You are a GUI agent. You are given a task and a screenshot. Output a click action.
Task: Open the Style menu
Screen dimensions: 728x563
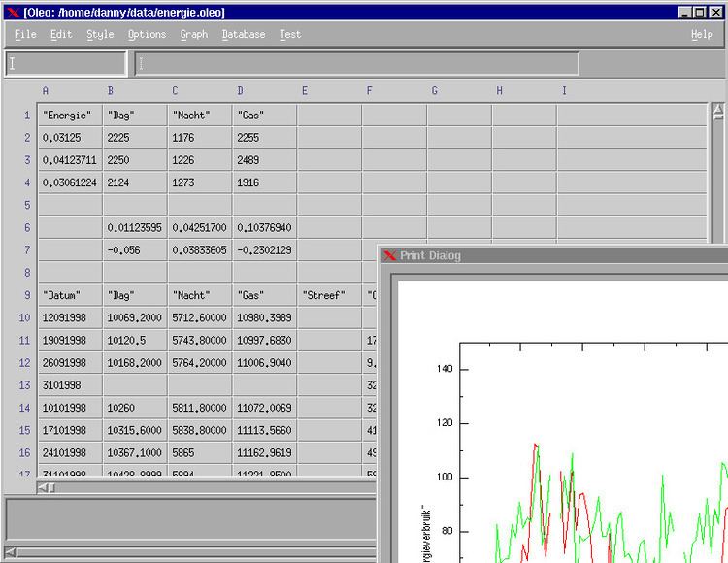click(100, 34)
